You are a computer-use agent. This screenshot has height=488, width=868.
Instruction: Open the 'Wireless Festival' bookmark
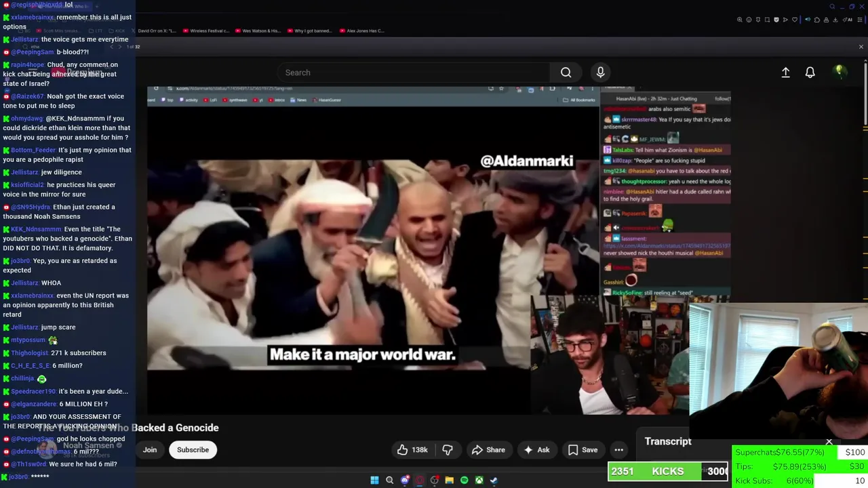pos(205,30)
